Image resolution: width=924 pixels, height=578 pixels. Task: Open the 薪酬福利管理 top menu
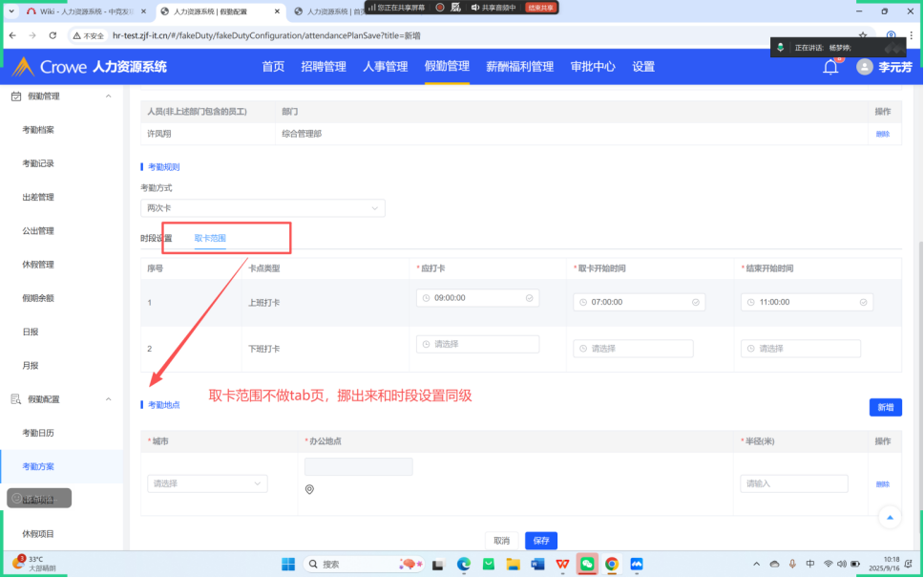[x=519, y=67]
